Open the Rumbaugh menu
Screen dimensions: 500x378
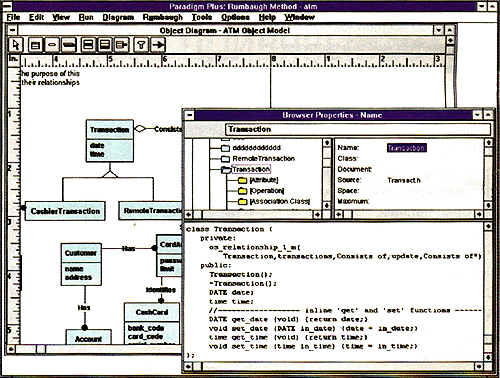coord(163,17)
